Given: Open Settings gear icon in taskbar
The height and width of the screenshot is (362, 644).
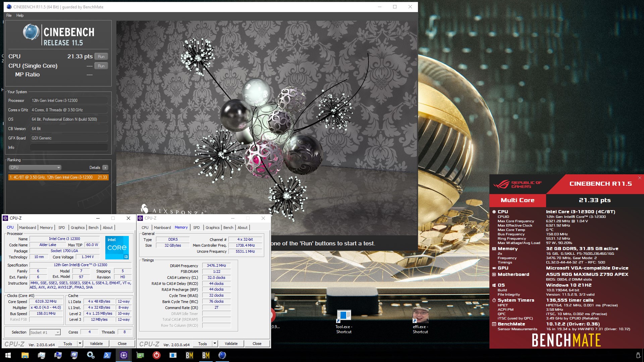Looking at the screenshot, I should click(91, 355).
